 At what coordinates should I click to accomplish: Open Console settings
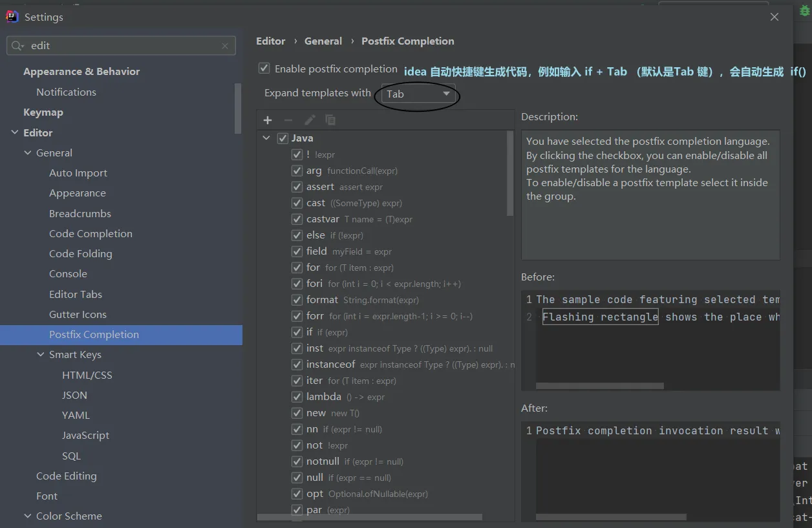coord(68,274)
